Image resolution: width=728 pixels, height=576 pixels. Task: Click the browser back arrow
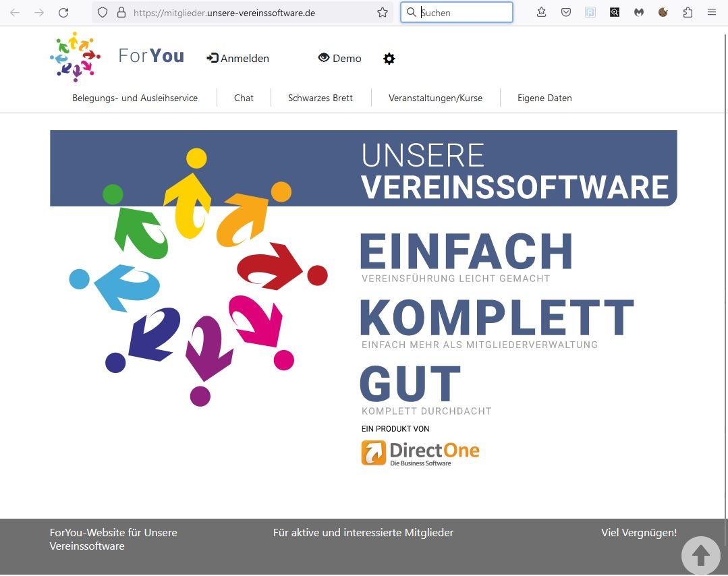15,13
